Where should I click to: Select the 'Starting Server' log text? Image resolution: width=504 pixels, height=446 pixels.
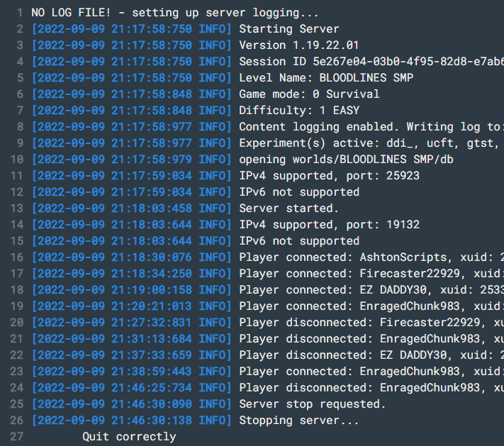tap(289, 29)
